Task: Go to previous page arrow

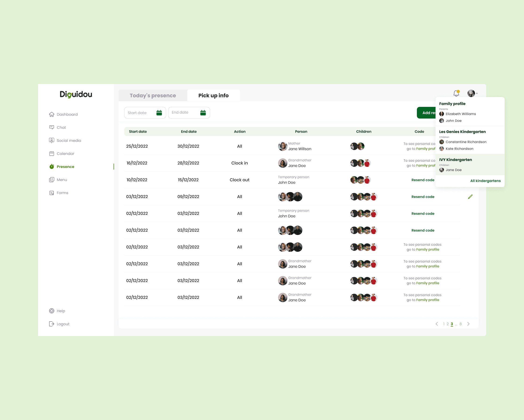Action: tap(437, 324)
